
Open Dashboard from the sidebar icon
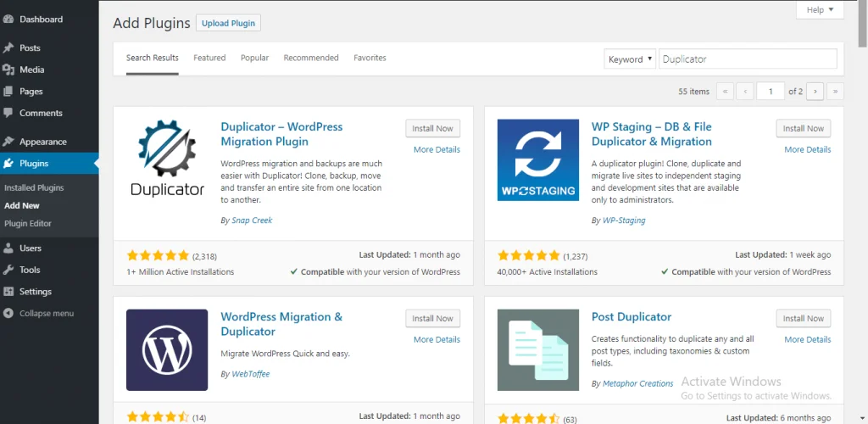(x=8, y=19)
